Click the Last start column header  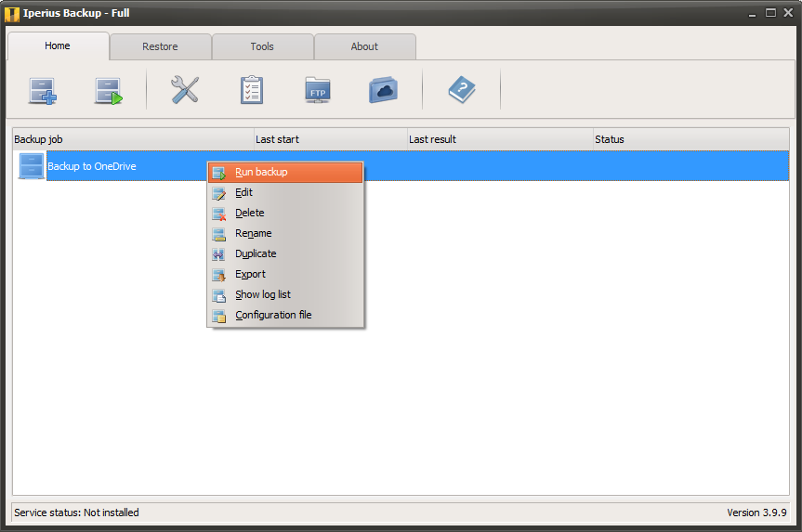[331, 139]
